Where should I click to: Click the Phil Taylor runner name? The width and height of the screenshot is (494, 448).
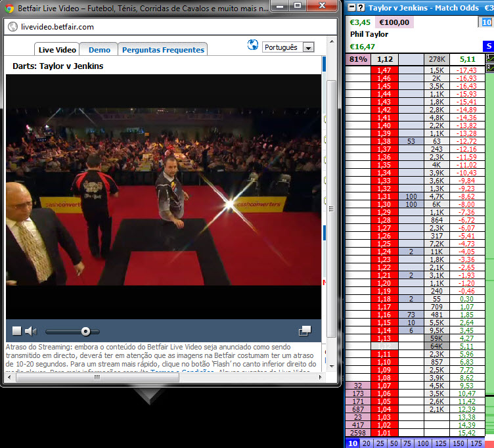pyautogui.click(x=369, y=34)
